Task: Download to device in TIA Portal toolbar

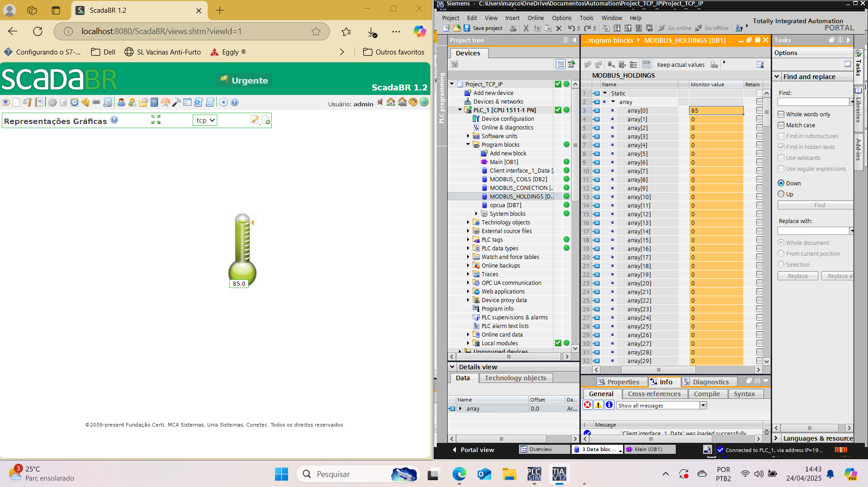Action: click(617, 28)
